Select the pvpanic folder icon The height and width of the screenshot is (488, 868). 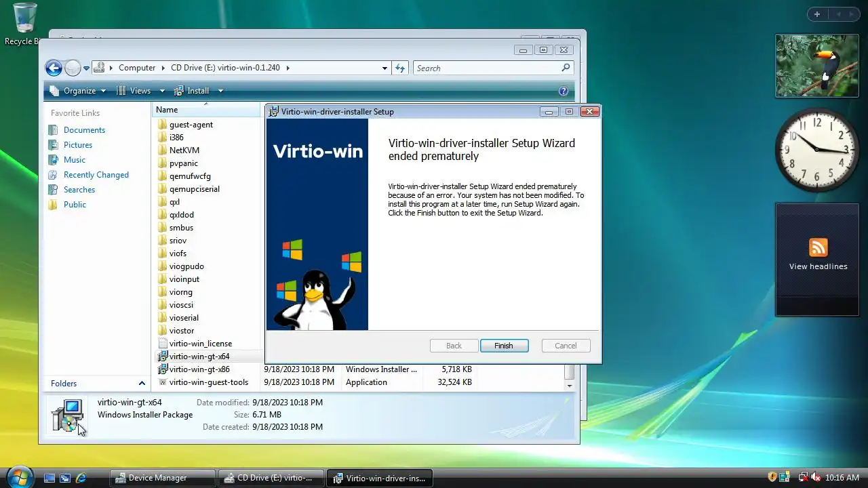point(162,163)
